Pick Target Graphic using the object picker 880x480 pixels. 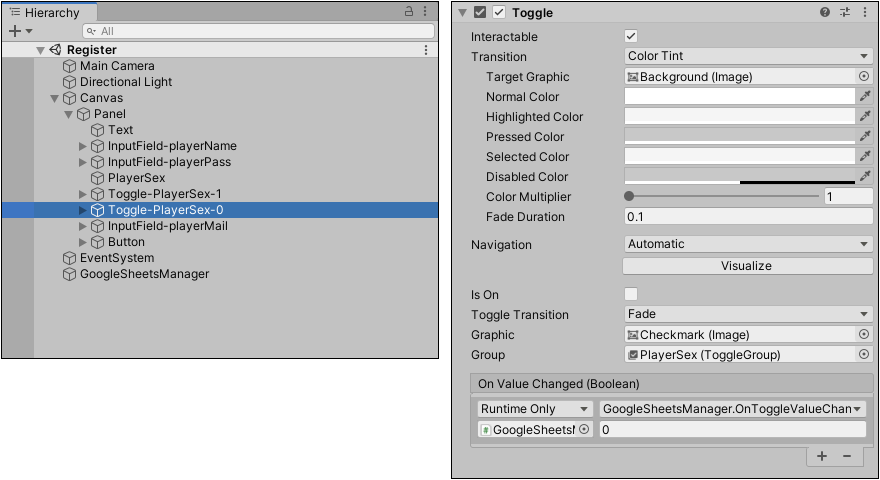(x=864, y=77)
